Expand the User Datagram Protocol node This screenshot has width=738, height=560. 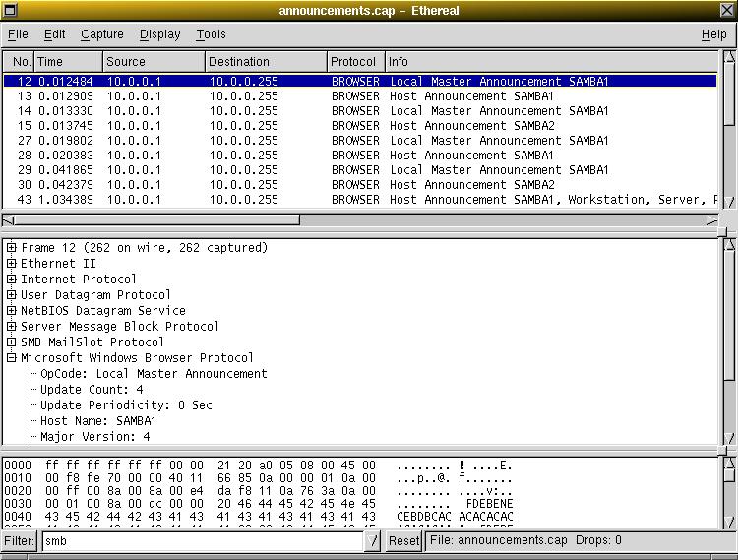11,294
